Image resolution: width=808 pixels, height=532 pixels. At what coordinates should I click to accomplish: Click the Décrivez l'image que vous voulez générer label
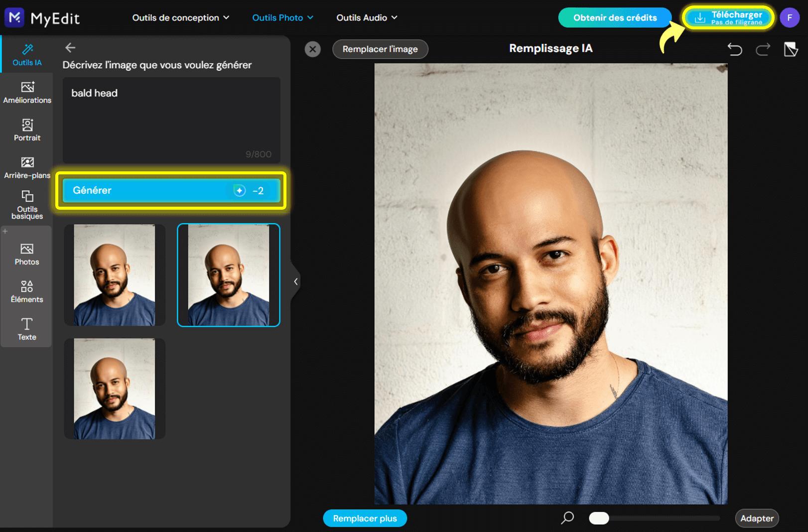click(157, 65)
